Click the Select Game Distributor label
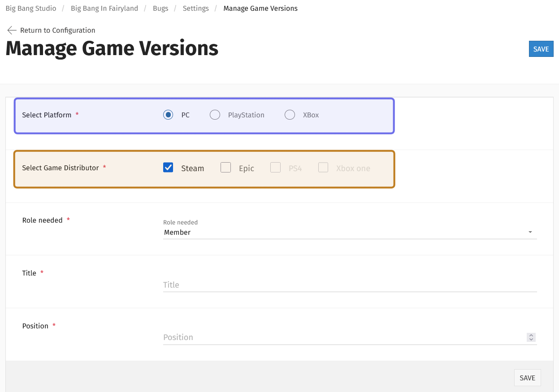Screen dimensions: 559x392 pos(61,168)
